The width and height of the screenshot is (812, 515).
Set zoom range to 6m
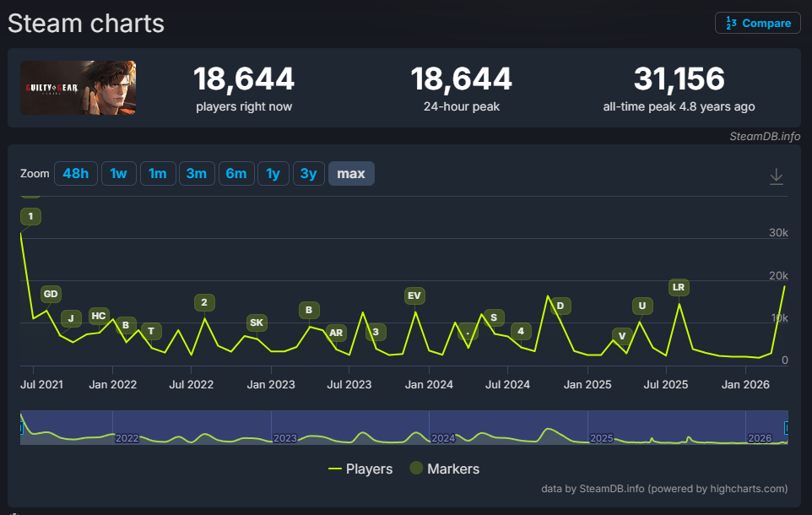236,174
